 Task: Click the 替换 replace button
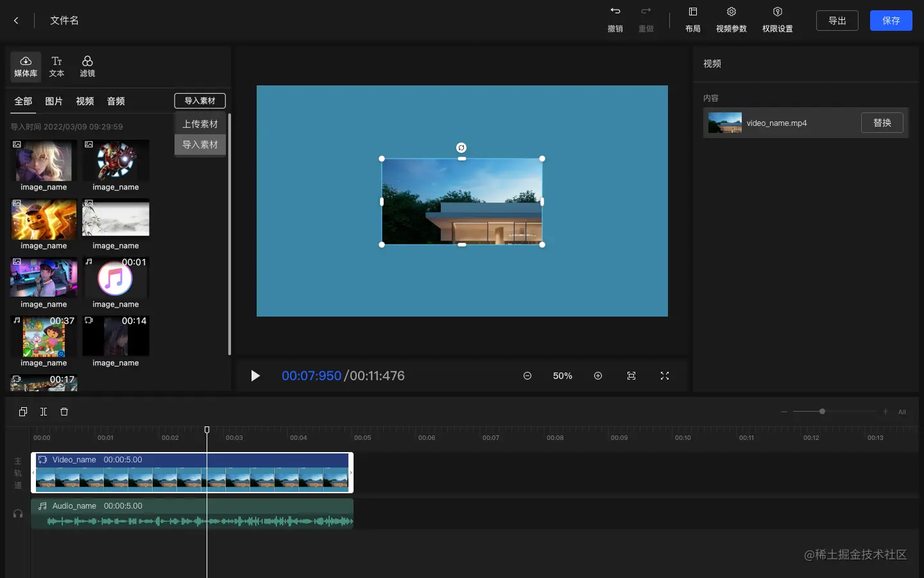[882, 123]
